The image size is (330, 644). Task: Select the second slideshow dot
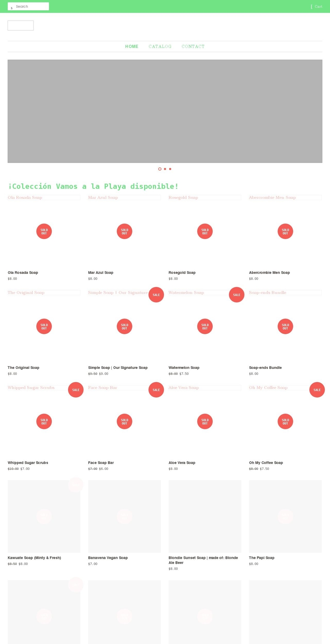coord(165,169)
